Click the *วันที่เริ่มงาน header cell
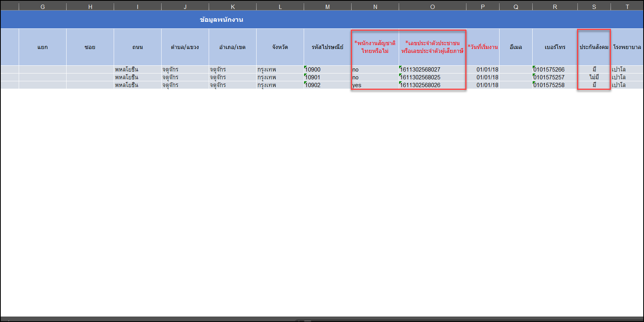 [482, 47]
